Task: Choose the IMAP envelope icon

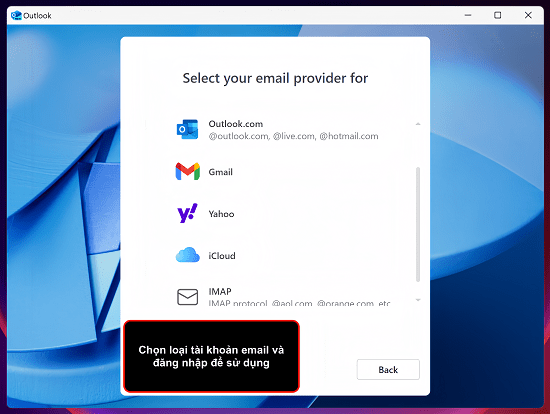Action: click(188, 297)
